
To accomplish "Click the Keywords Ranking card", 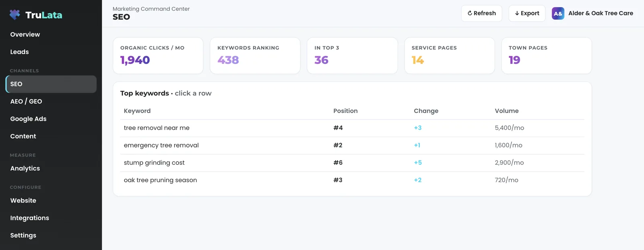I will 255,55.
